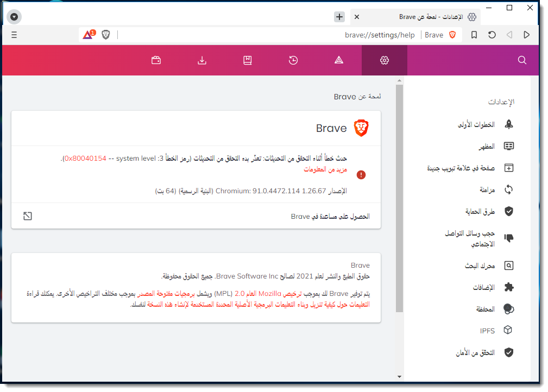
Task: Select the Settings gear toolbar tab
Action: coord(385,60)
